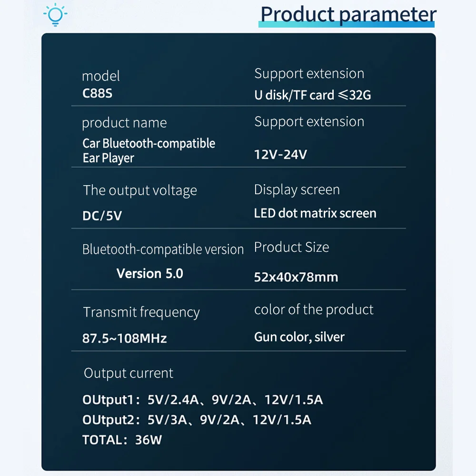Select the 87.5~108MHz value
The image size is (476, 476).
[124, 338]
